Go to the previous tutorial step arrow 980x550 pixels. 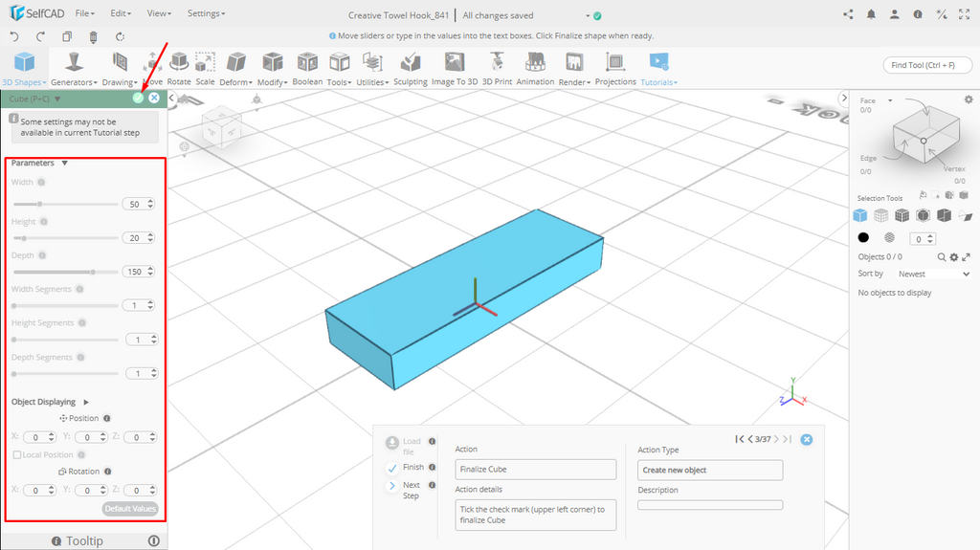(750, 439)
